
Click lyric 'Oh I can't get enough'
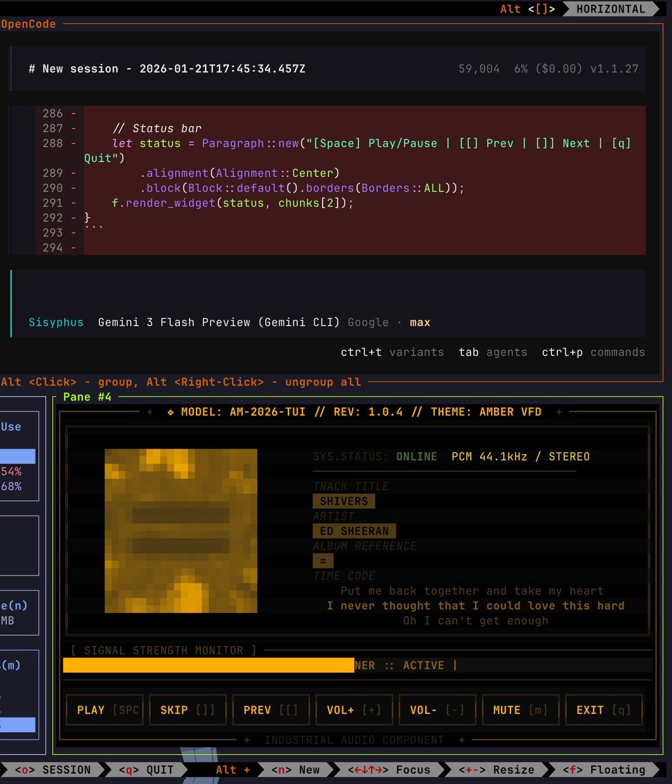[x=475, y=621]
